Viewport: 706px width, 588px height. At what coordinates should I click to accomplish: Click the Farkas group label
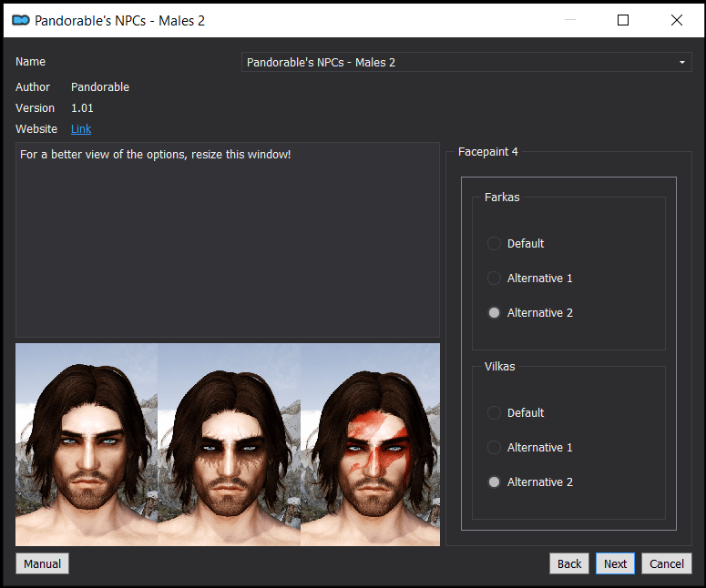502,197
